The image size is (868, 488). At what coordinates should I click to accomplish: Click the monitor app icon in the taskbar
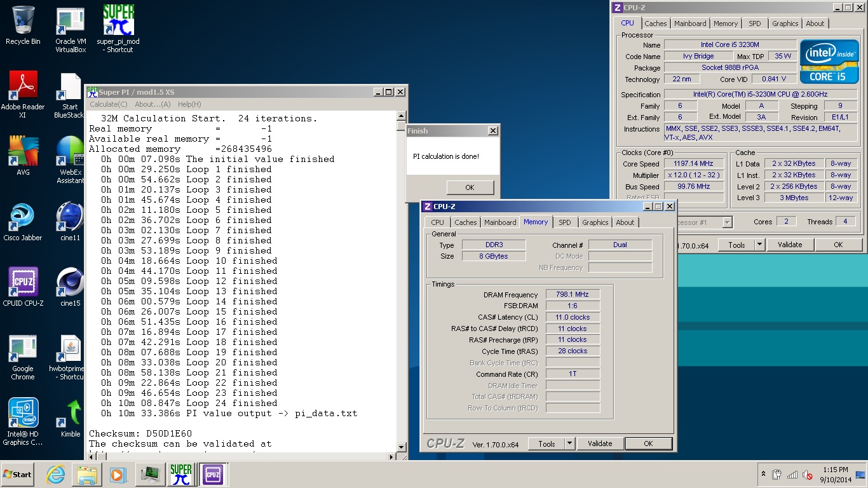(150, 475)
